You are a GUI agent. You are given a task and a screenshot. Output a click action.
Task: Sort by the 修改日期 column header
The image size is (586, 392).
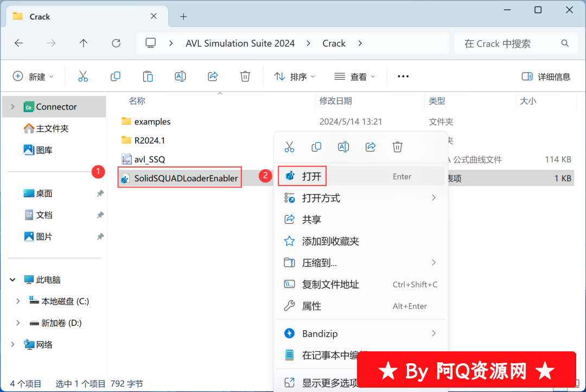(x=335, y=101)
